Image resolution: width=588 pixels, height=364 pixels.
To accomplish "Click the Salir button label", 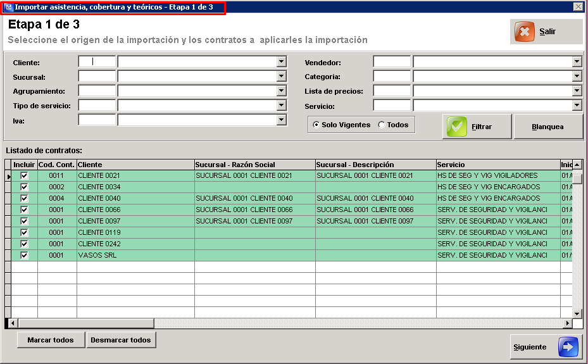I will 547,32.
